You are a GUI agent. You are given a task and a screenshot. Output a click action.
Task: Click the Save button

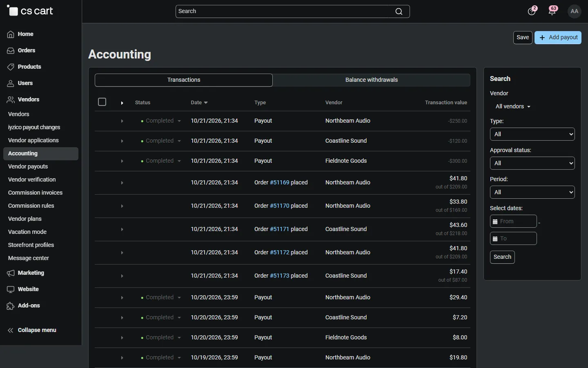pos(523,38)
